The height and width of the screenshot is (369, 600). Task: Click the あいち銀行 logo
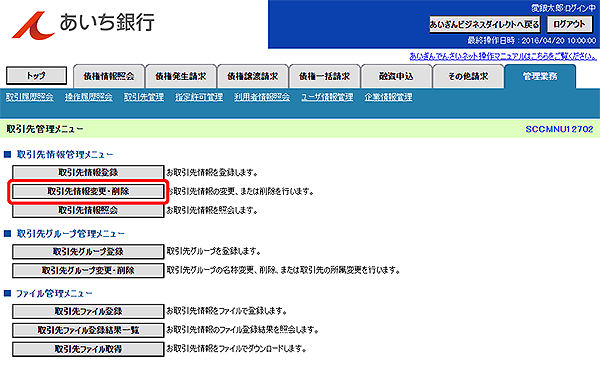coord(83,25)
